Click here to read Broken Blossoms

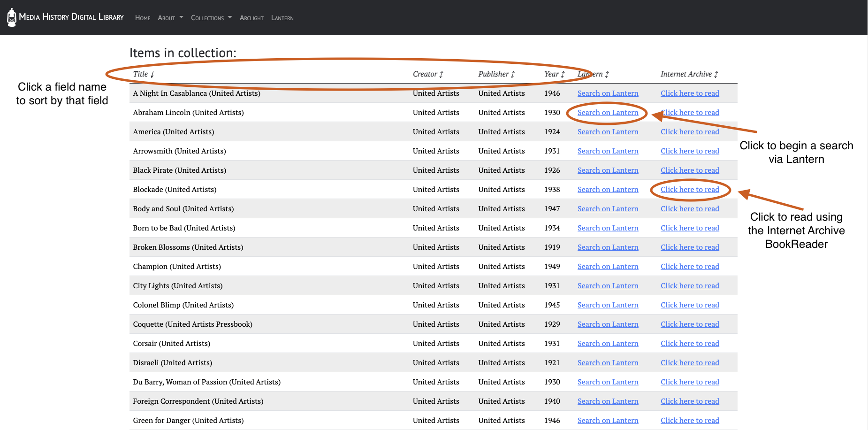pyautogui.click(x=690, y=247)
